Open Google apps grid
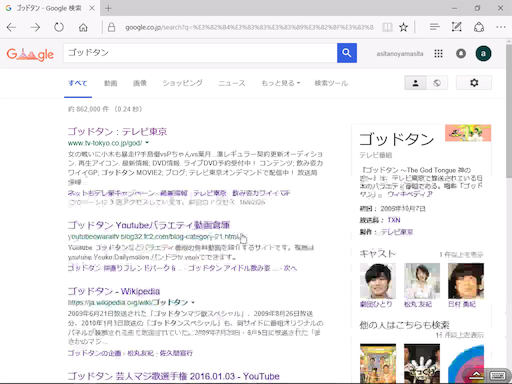Image resolution: width=512 pixels, height=384 pixels. (x=438, y=54)
